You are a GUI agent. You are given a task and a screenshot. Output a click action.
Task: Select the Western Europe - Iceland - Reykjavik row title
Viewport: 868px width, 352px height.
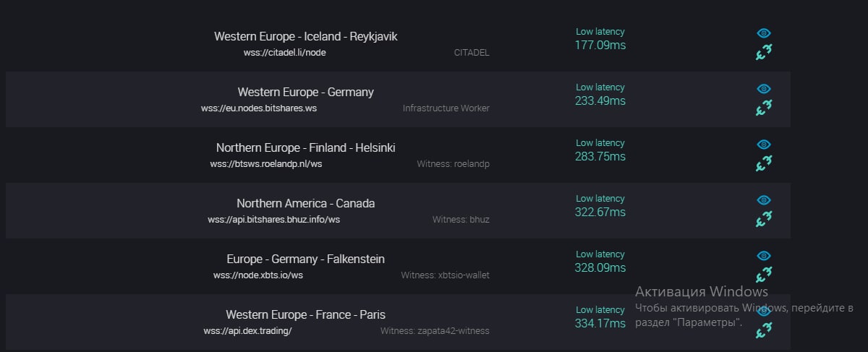click(306, 36)
